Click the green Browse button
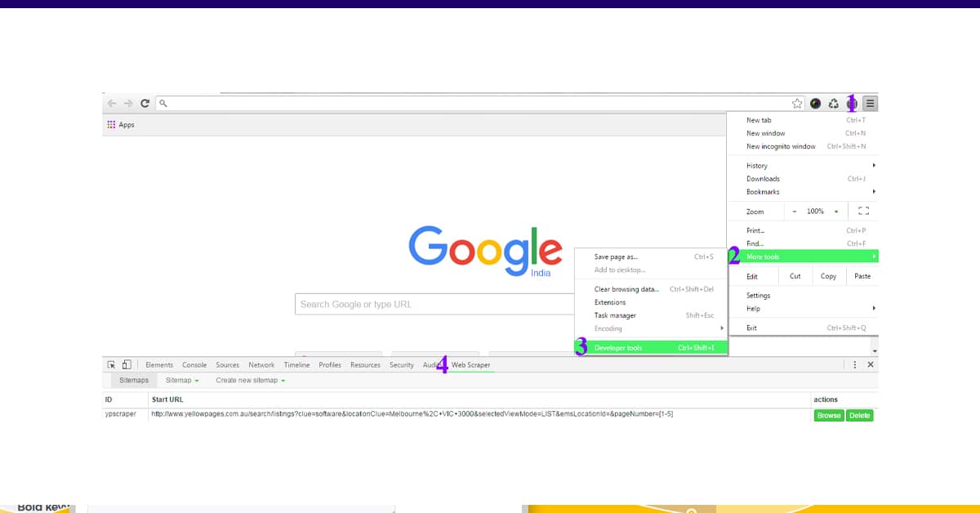Image resolution: width=980 pixels, height=513 pixels. [829, 416]
